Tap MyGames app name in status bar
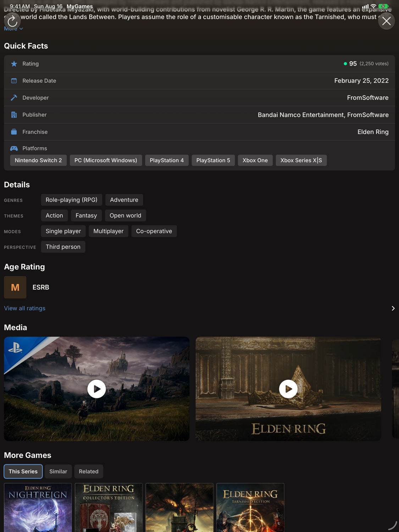This screenshot has height=532, width=399. pos(80,6)
